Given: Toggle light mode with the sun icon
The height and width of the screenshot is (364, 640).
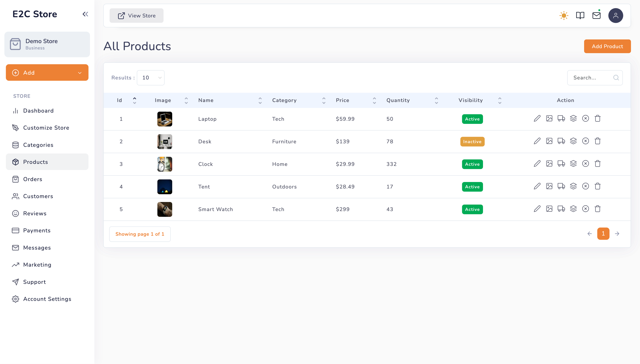Looking at the screenshot, I should pyautogui.click(x=564, y=16).
